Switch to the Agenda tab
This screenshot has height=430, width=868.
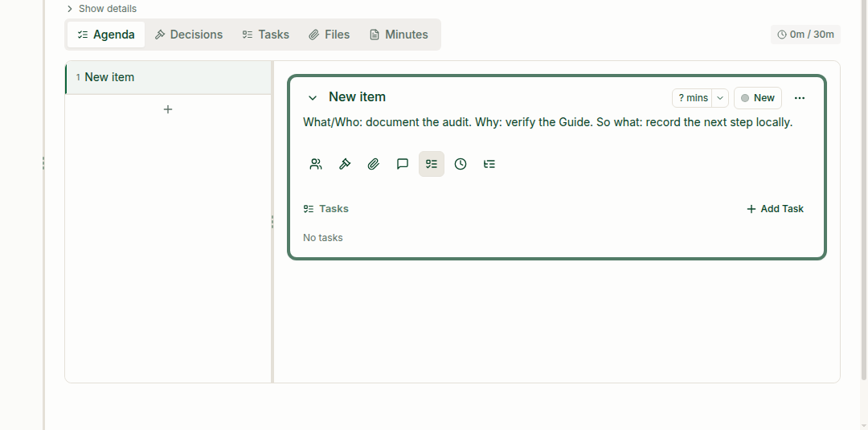click(106, 35)
